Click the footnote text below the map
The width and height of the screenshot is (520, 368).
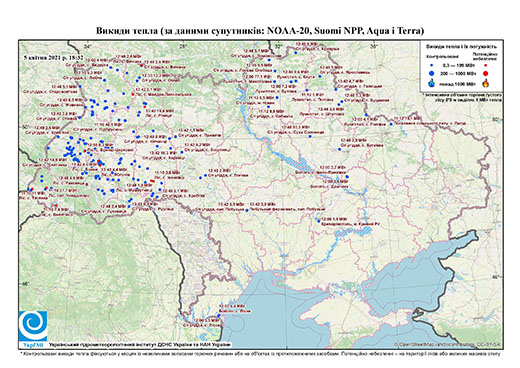[x=260, y=353]
